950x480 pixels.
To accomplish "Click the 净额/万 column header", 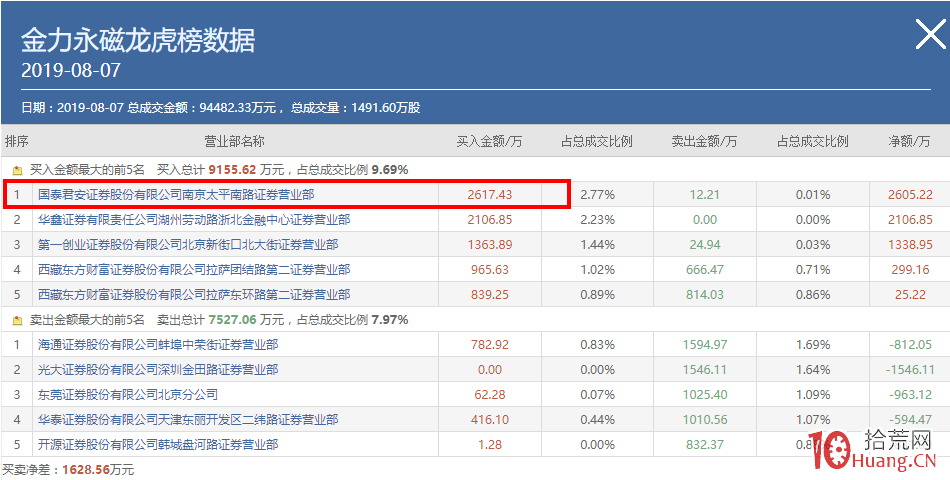I will click(x=909, y=141).
